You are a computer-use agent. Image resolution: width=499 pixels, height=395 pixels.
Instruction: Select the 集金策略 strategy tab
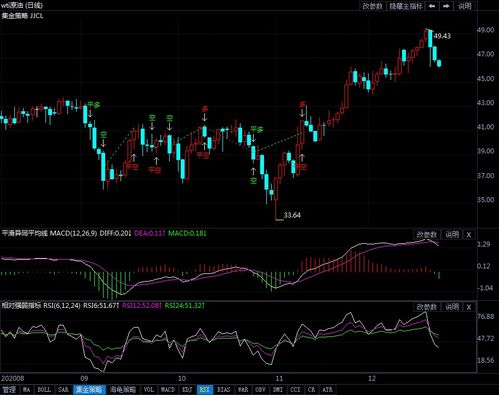[89, 390]
